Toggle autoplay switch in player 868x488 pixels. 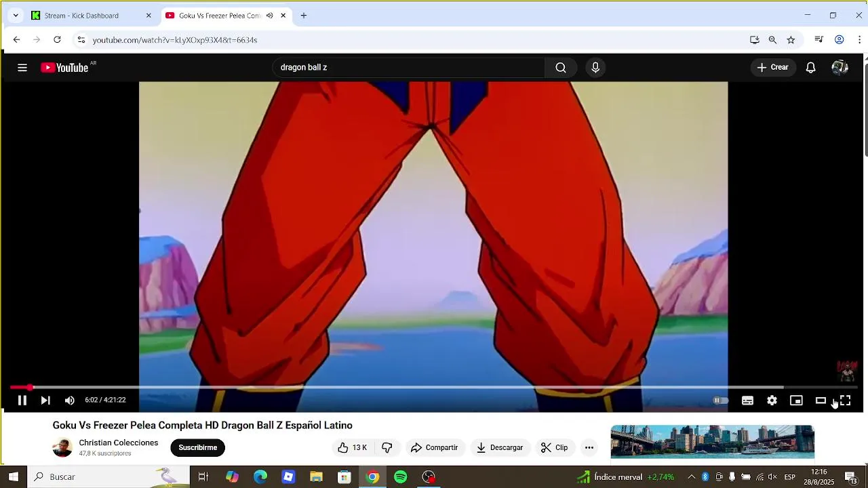point(720,401)
